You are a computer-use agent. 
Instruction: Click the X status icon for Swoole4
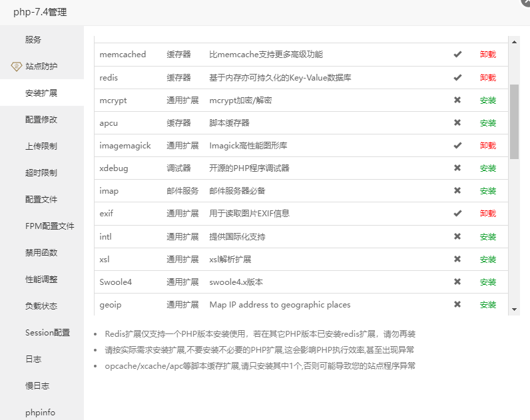tap(457, 282)
